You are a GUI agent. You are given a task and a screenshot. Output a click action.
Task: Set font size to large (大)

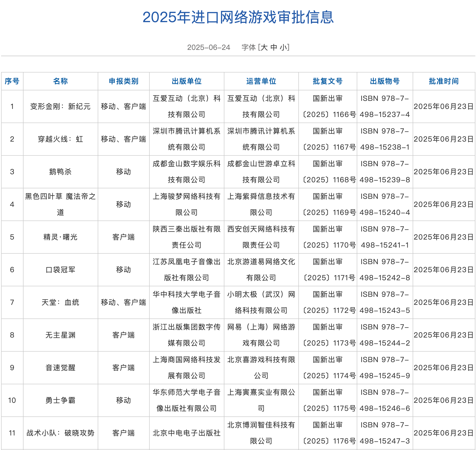tap(264, 47)
